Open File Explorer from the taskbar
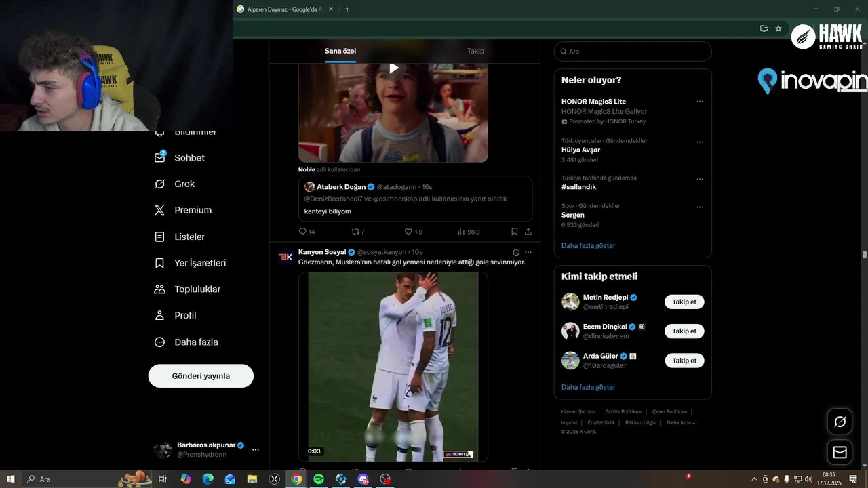Image resolution: width=868 pixels, height=488 pixels. click(x=252, y=479)
